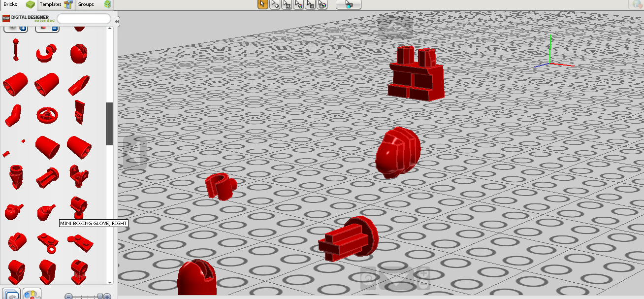Select the steering wheel brick
The width and height of the screenshot is (644, 299).
tap(47, 115)
